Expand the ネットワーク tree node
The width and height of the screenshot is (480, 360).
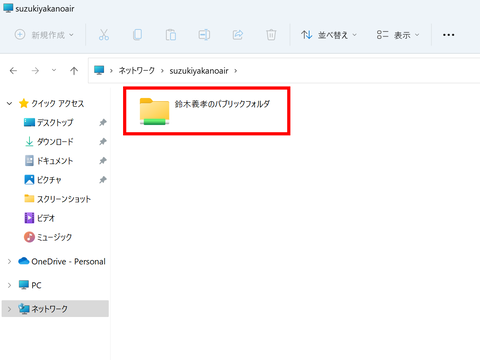click(9, 309)
